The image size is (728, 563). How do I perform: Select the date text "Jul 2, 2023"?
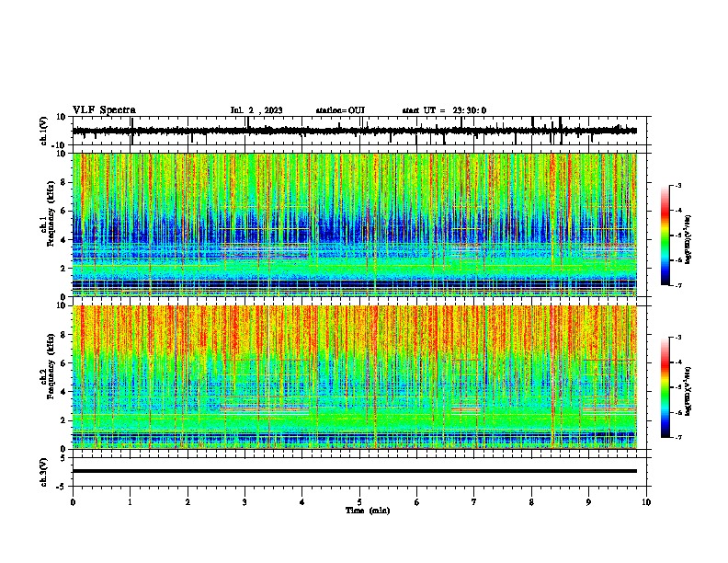pos(256,110)
